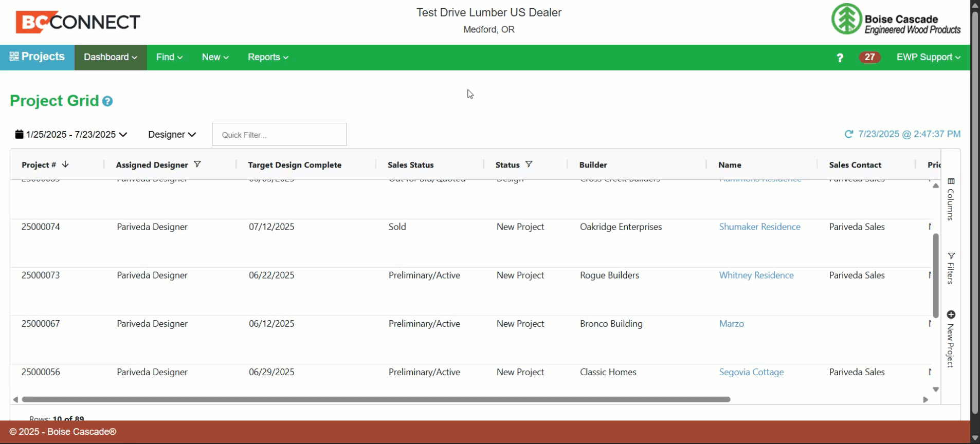Click the Test Drive Lumber US Dealer title

click(x=488, y=12)
